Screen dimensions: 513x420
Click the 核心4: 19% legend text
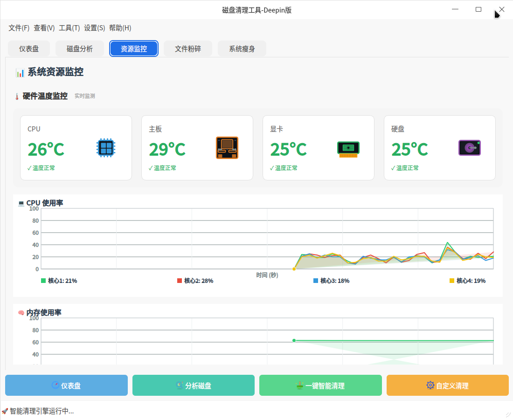471,281
